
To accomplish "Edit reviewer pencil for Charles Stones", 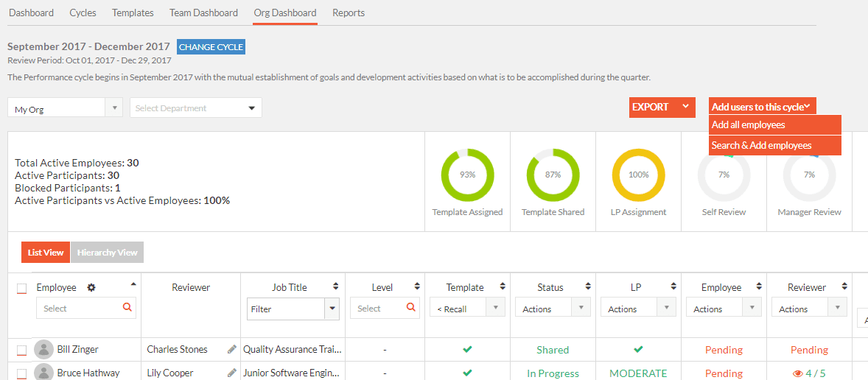I will tap(231, 350).
